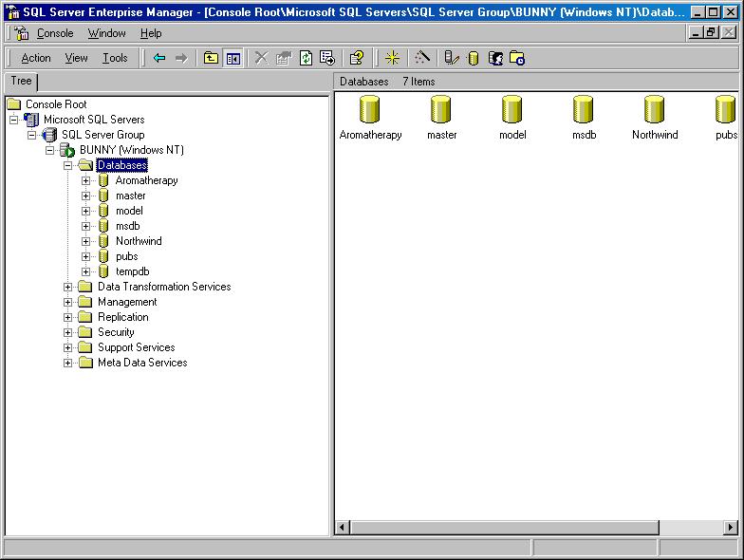This screenshot has width=744, height=560.
Task: Select the Databases tree label
Action: click(121, 165)
